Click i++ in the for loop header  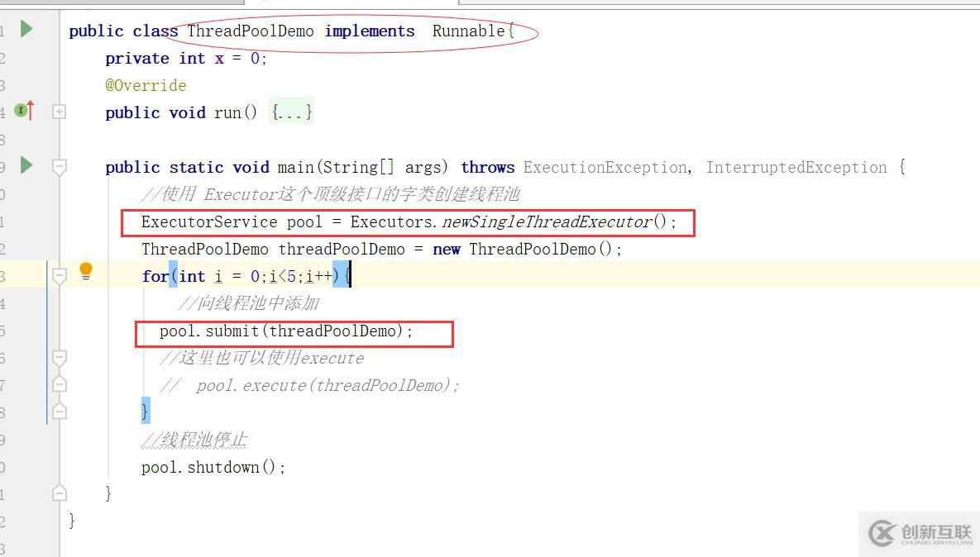click(318, 276)
